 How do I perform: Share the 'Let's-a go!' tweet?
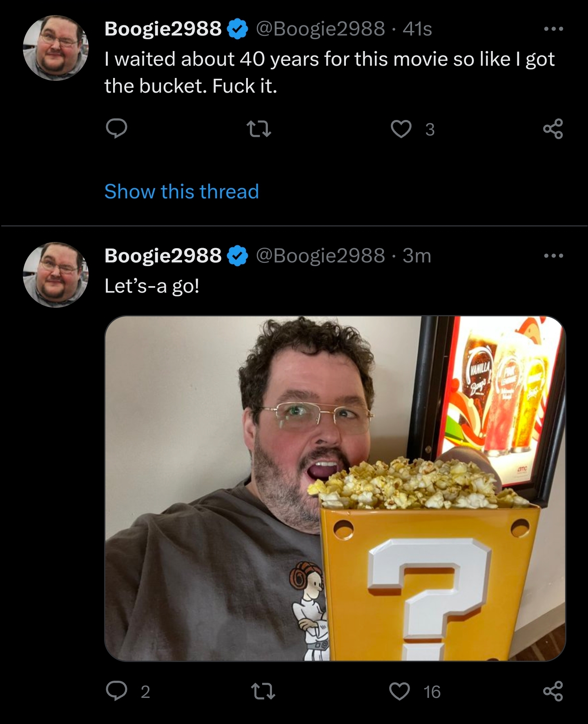pyautogui.click(x=553, y=691)
